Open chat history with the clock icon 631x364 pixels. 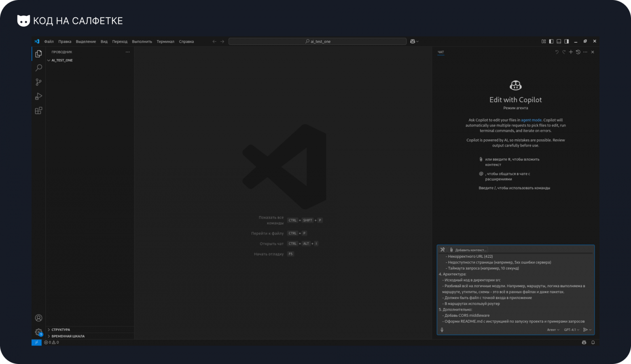(x=578, y=52)
